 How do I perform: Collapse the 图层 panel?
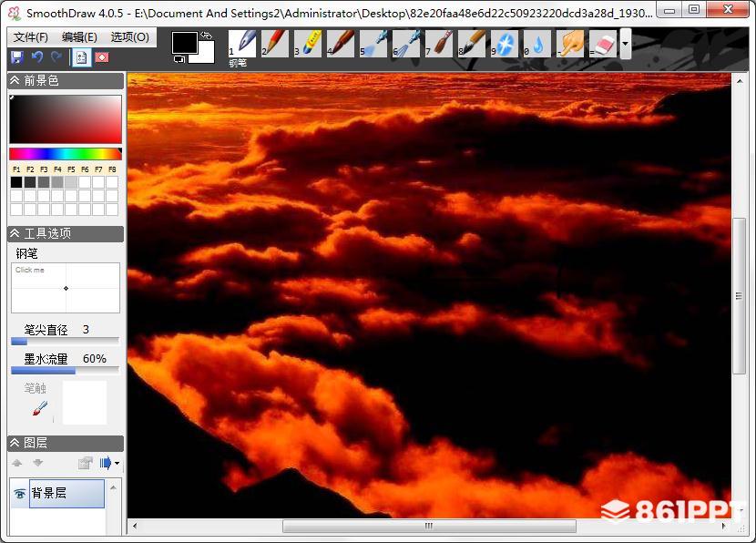pos(15,443)
